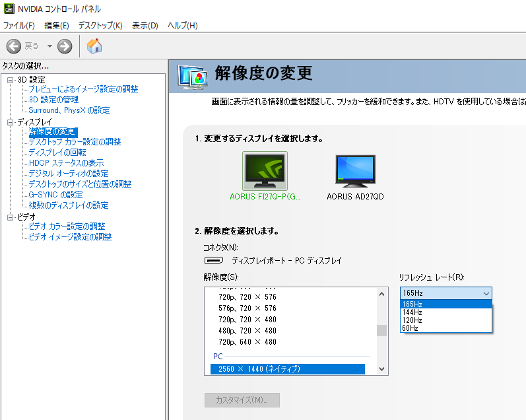The width and height of the screenshot is (526, 420).
Task: Select resolution 480p、720 × 480
Action: pyautogui.click(x=247, y=331)
